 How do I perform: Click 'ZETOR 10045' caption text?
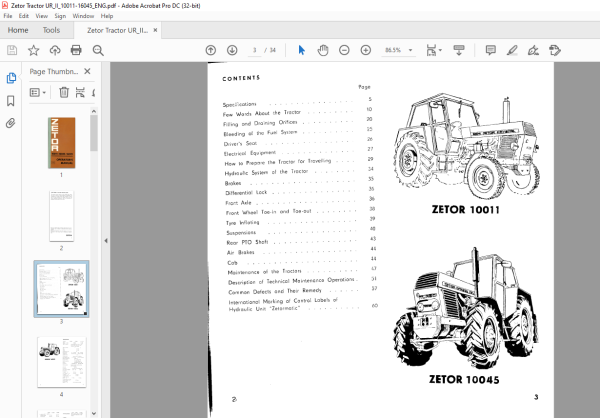click(464, 380)
